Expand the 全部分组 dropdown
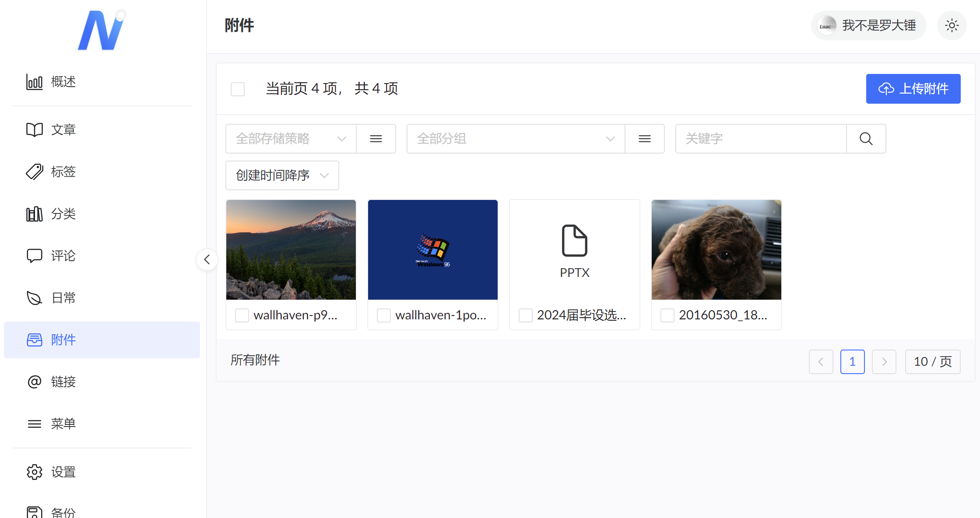The height and width of the screenshot is (518, 980). pos(515,139)
